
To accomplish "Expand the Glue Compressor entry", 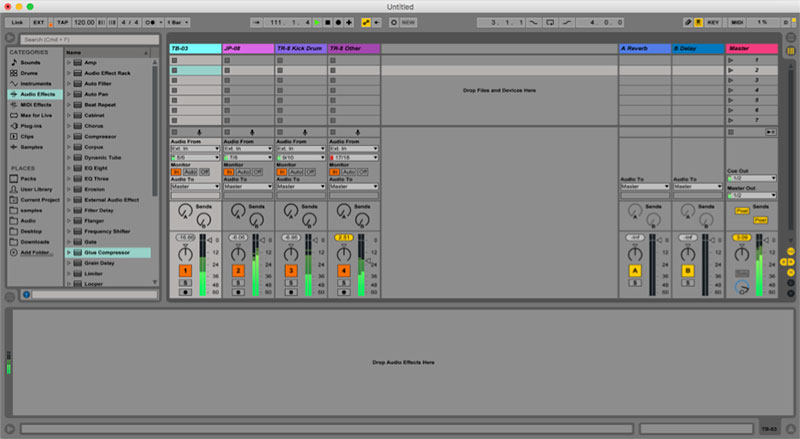I will pyautogui.click(x=69, y=253).
